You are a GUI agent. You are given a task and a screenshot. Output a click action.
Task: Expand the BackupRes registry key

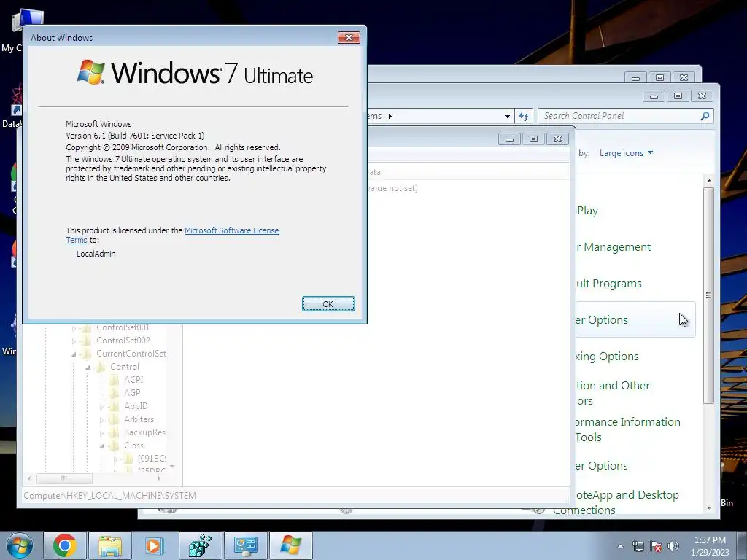tap(101, 433)
